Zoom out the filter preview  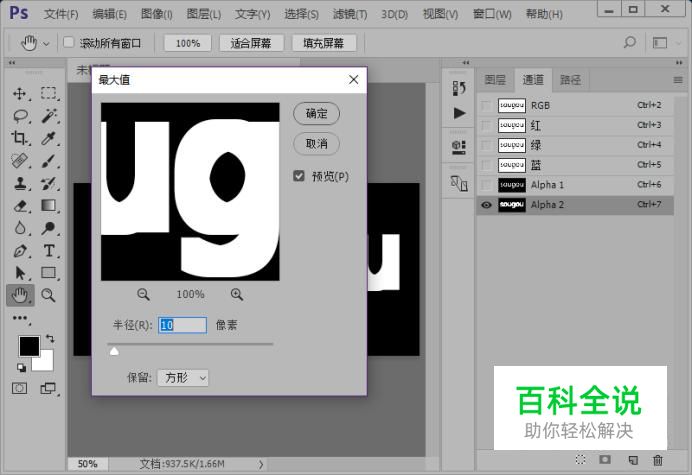(x=143, y=294)
